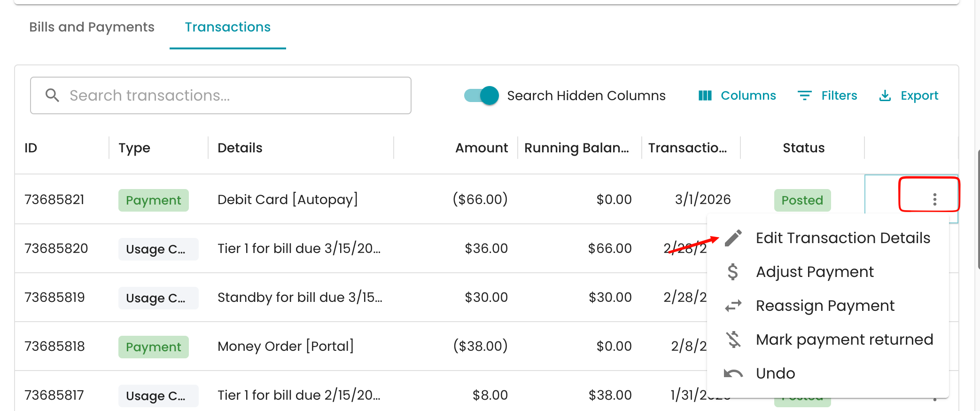The image size is (980, 411).
Task: Sort by the Amount column header
Action: 481,148
